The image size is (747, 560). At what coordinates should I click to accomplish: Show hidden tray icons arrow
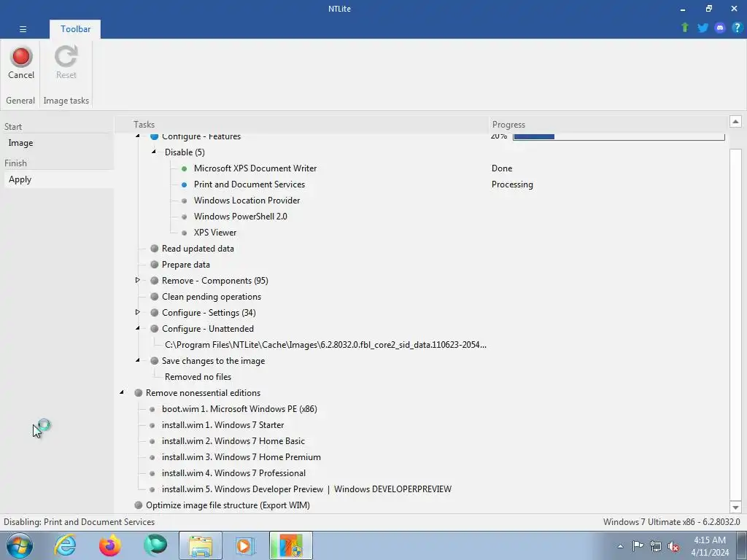pyautogui.click(x=620, y=546)
